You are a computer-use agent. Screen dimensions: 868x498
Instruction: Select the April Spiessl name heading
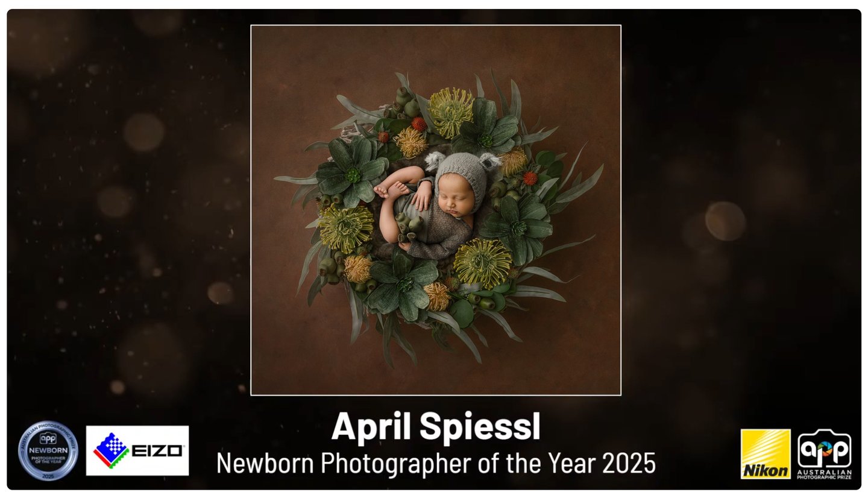pyautogui.click(x=436, y=427)
